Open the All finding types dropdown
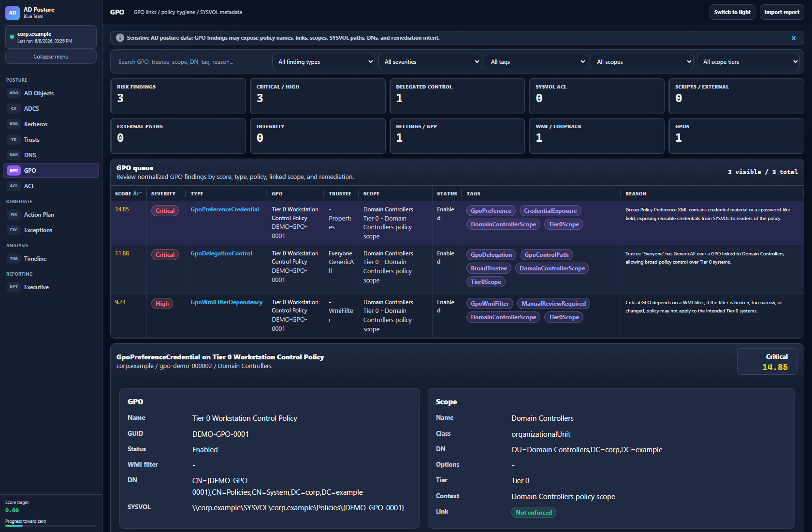 click(x=323, y=61)
